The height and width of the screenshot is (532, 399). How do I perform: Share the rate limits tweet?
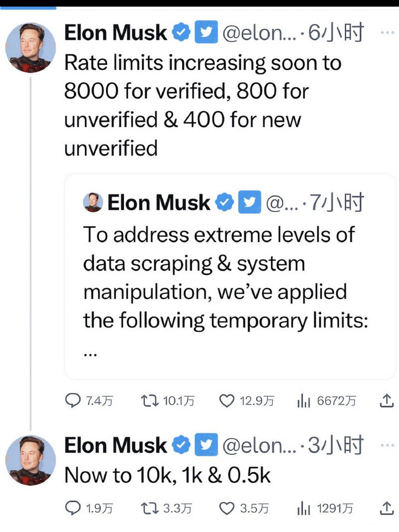coord(386,400)
